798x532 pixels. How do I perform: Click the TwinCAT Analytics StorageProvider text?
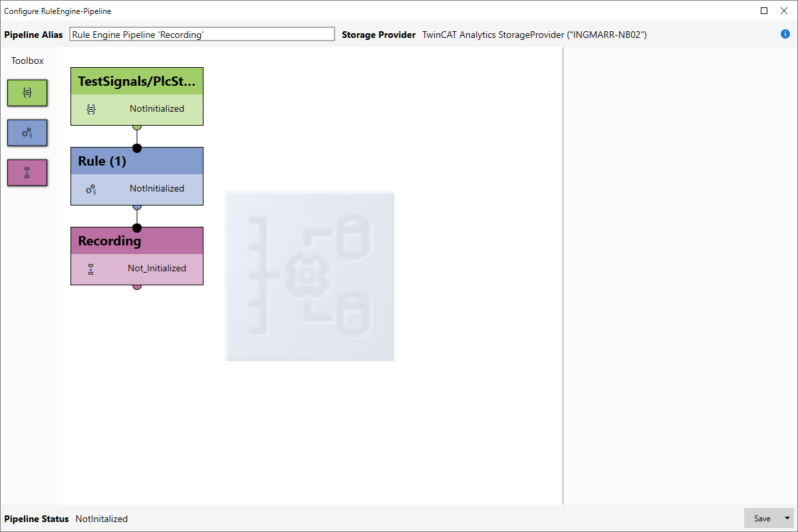tap(535, 35)
